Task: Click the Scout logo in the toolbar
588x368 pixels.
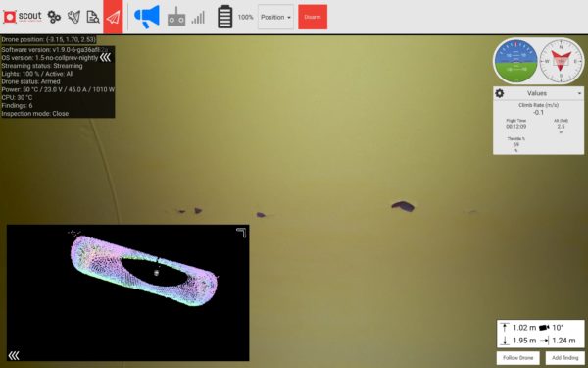Action: click(23, 17)
